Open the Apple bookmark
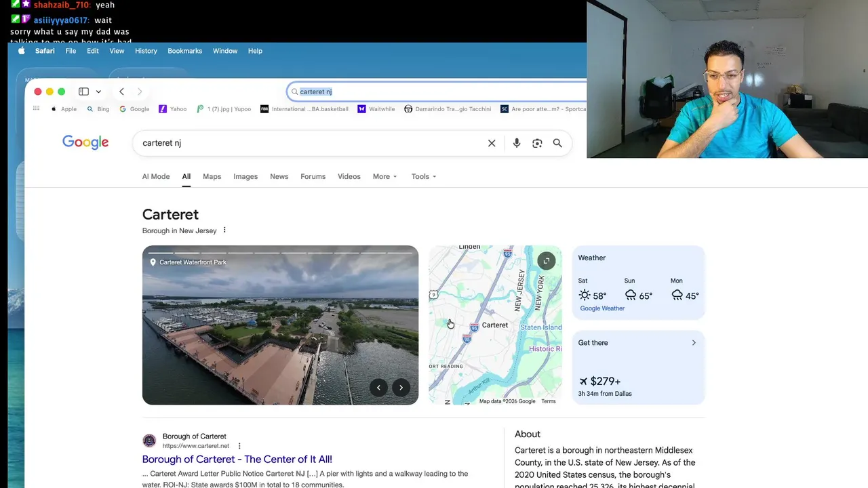 (64, 108)
